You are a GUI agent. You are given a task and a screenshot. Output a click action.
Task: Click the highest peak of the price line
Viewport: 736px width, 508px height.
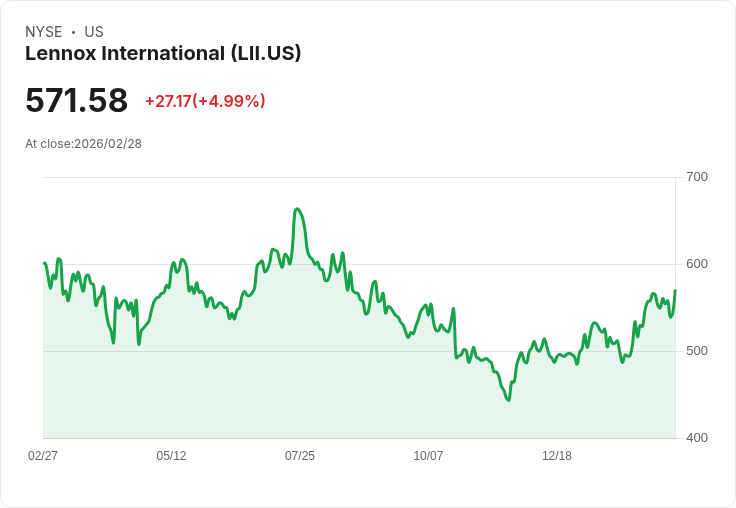tap(297, 209)
